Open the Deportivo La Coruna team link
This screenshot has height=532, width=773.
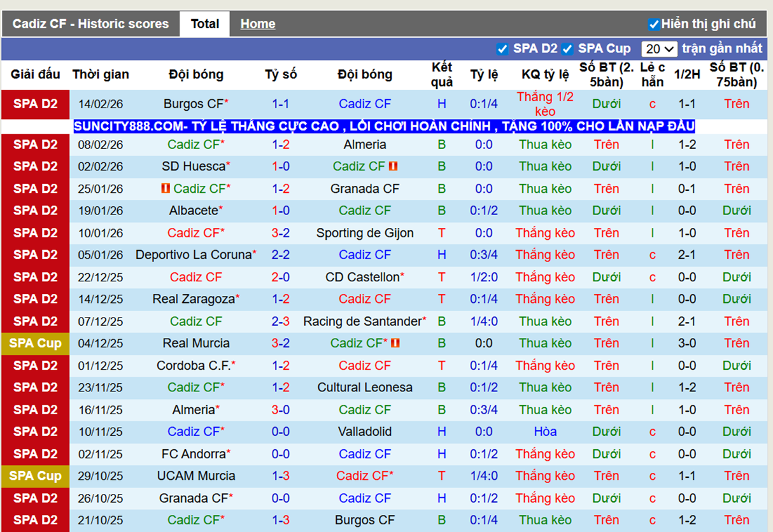[194, 255]
